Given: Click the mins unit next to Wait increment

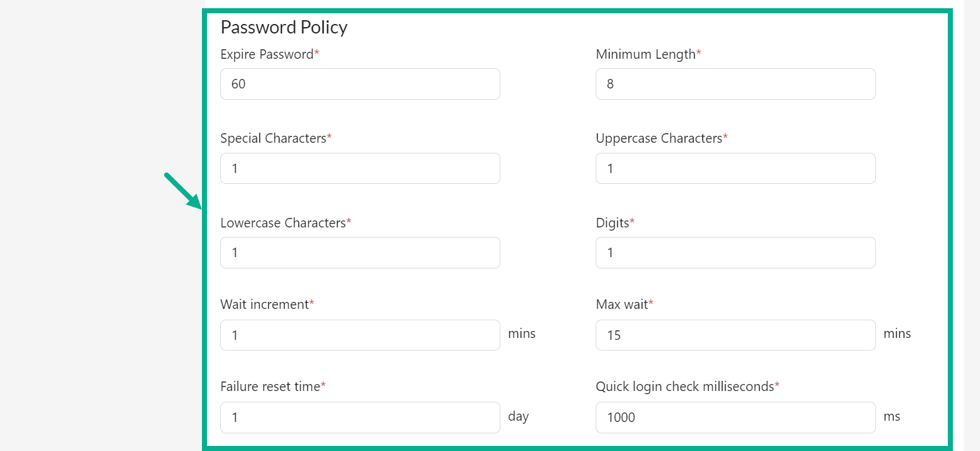Looking at the screenshot, I should (521, 334).
